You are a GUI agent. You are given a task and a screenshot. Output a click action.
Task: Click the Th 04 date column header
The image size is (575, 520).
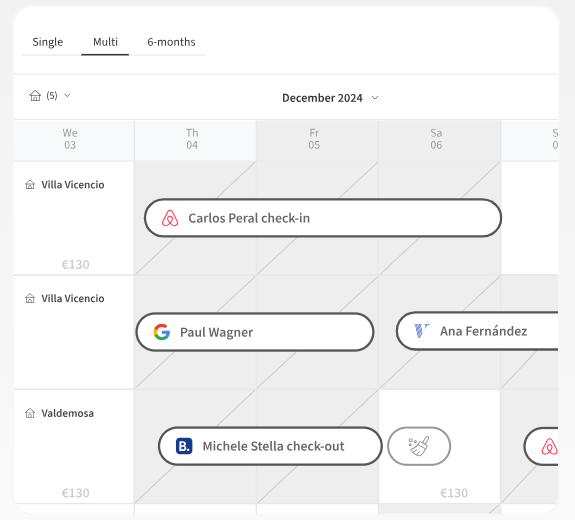pyautogui.click(x=192, y=139)
